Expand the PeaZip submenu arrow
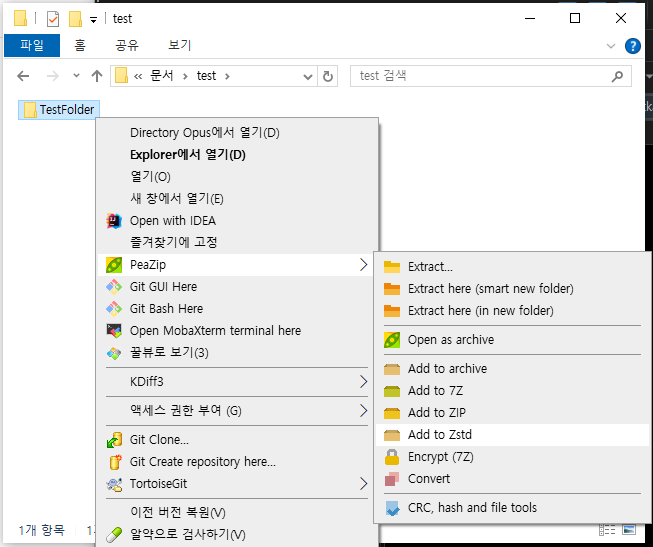The height and width of the screenshot is (547, 653). (x=363, y=265)
